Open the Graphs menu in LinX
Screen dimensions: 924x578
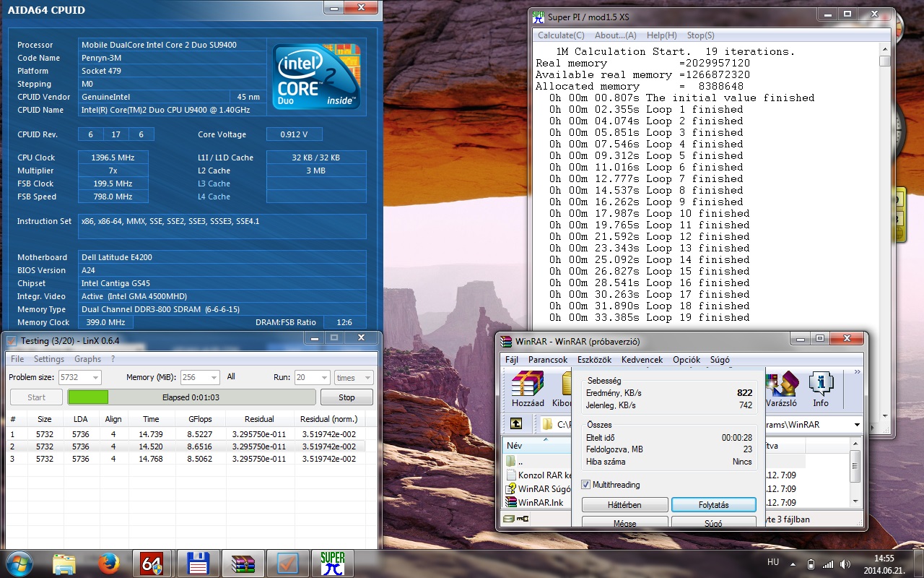pyautogui.click(x=87, y=359)
